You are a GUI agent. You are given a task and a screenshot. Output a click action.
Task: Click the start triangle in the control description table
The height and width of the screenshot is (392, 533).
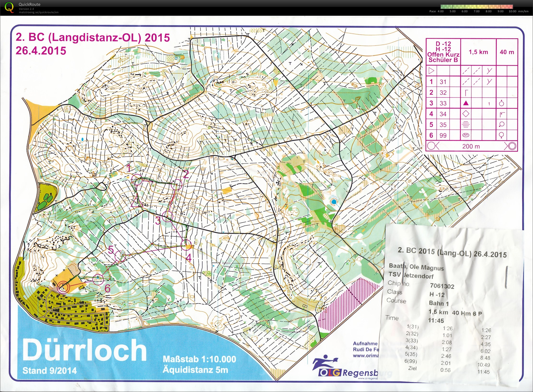[x=431, y=71]
